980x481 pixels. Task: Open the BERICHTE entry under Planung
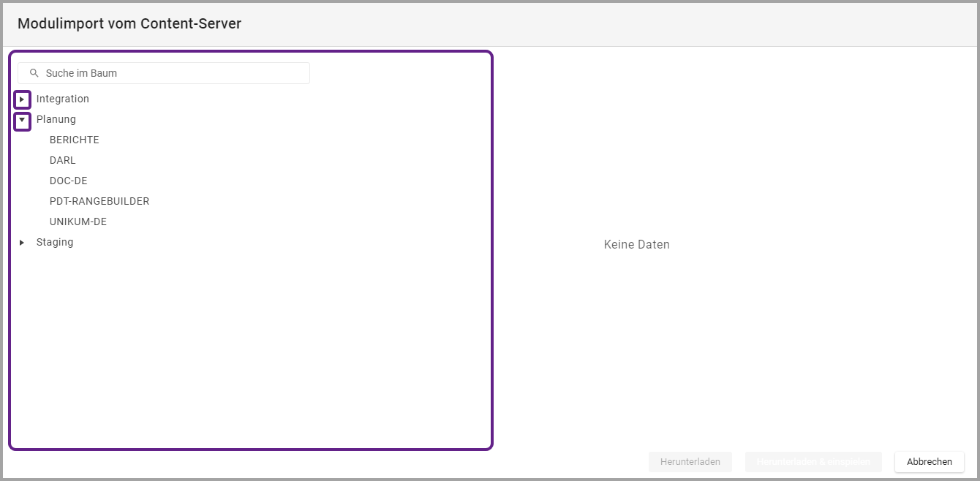(75, 140)
